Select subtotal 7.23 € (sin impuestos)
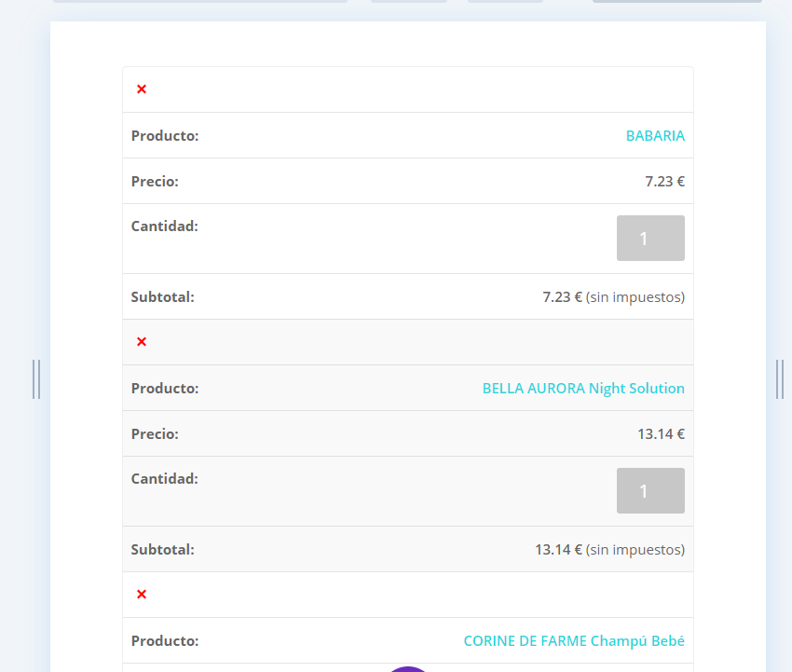792x672 pixels. [614, 297]
